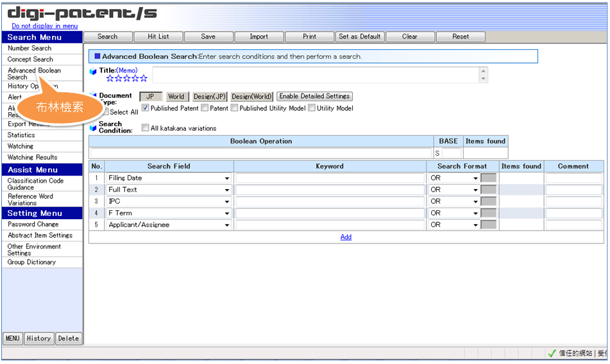Click blue cube icon beside Title label
The width and height of the screenshot is (610, 364).
[x=93, y=72]
